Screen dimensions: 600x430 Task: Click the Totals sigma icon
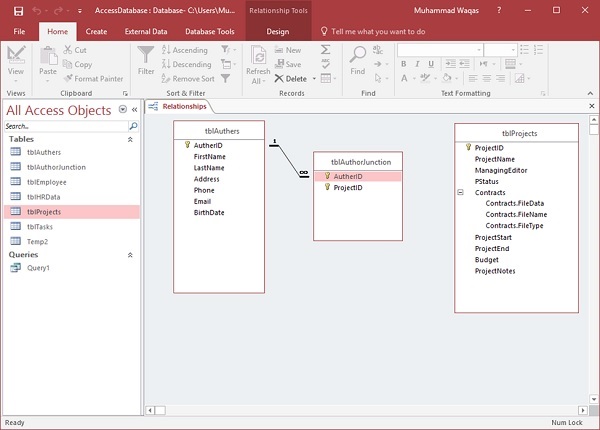coord(326,49)
